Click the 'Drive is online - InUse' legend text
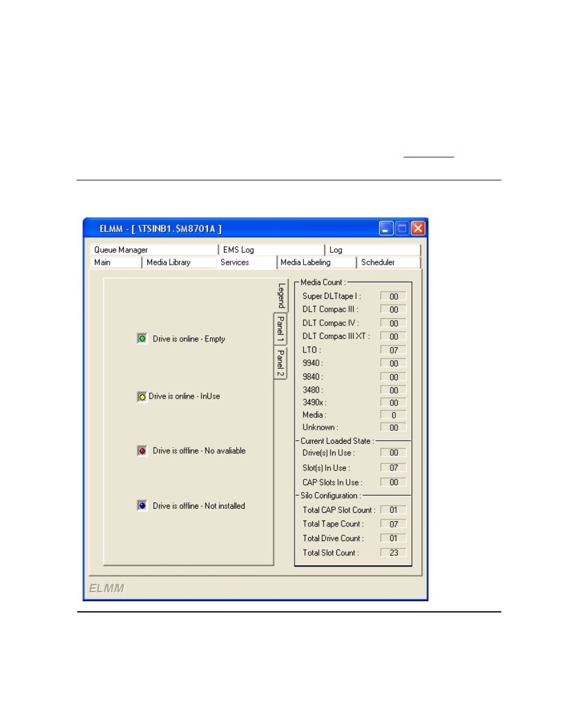Viewport: 562px width, 728px height. point(184,397)
